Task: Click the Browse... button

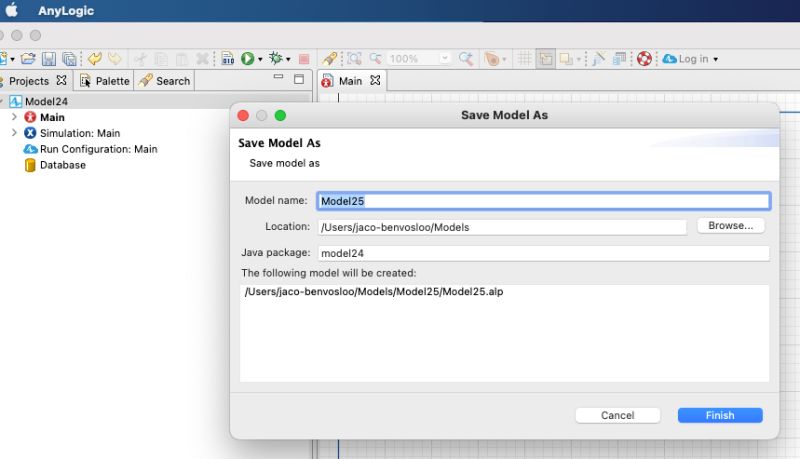Action: point(730,225)
